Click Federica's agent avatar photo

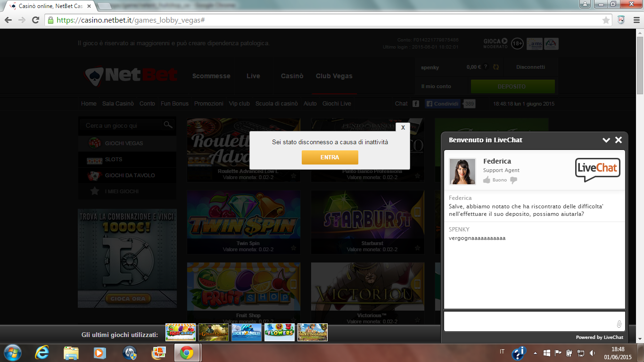[462, 171]
